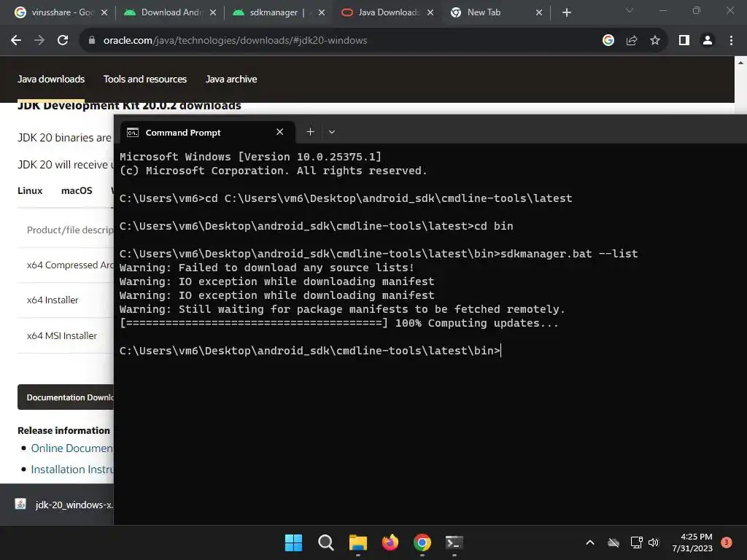Image resolution: width=747 pixels, height=560 pixels.
Task: Open the terminal profile dropdown chevron
Action: click(x=332, y=132)
